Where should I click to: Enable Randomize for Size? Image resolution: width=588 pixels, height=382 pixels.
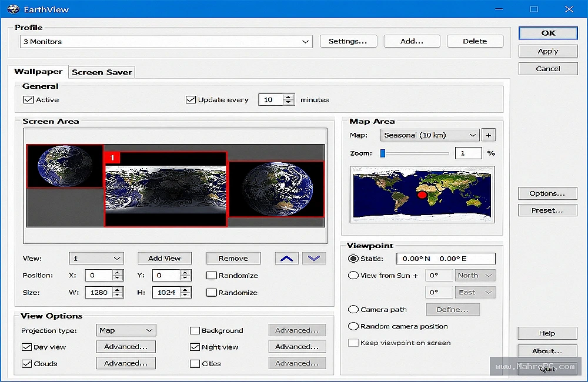click(x=212, y=293)
